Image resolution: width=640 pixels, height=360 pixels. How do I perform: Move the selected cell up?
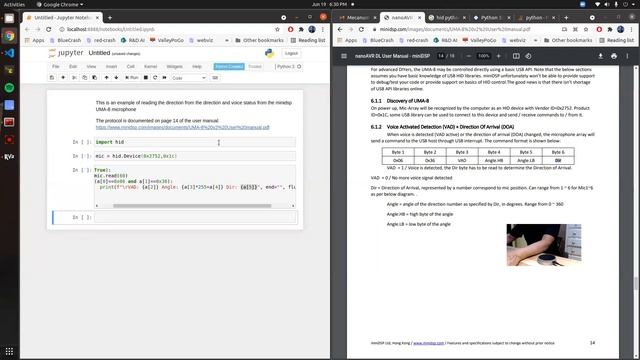[x=107, y=78]
